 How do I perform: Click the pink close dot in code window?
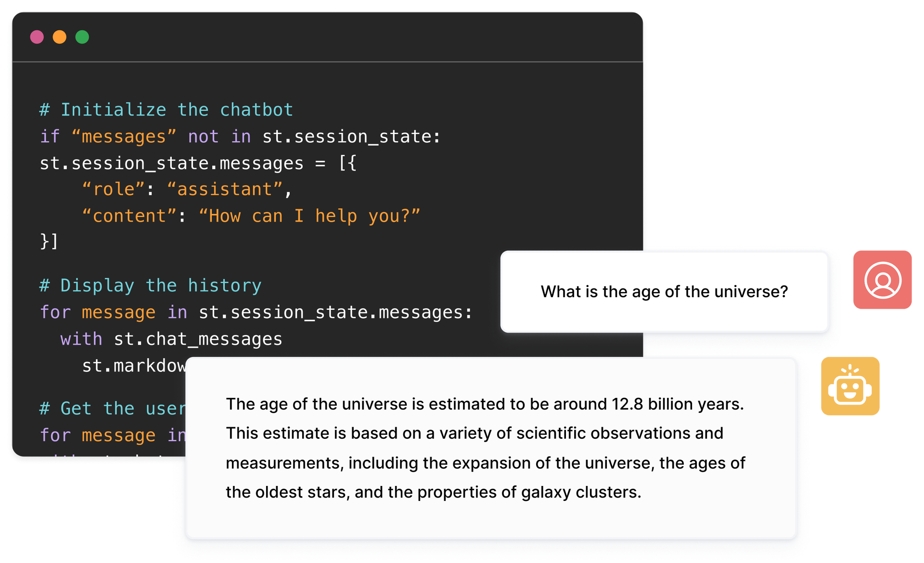coord(37,37)
